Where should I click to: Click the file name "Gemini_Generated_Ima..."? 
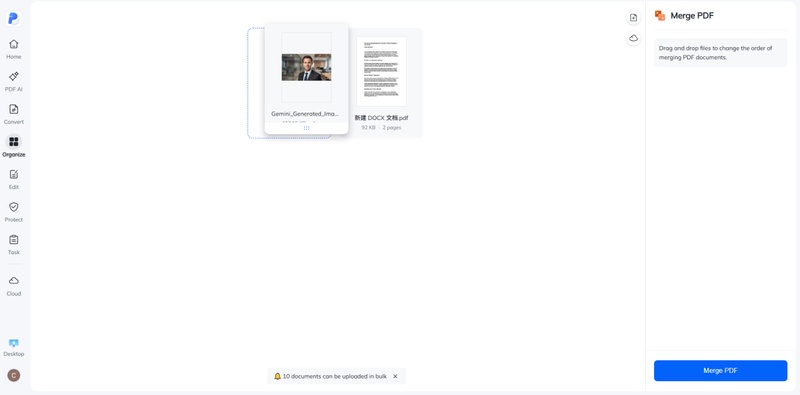(305, 114)
